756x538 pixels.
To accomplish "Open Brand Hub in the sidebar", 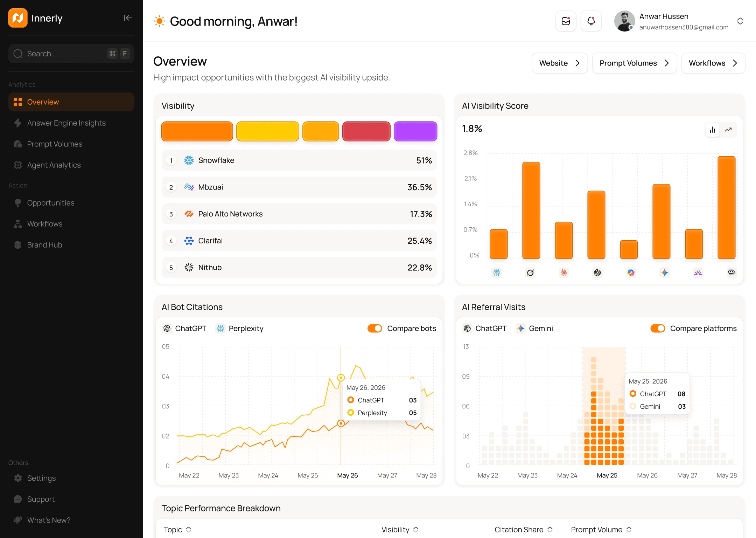I will (x=71, y=245).
